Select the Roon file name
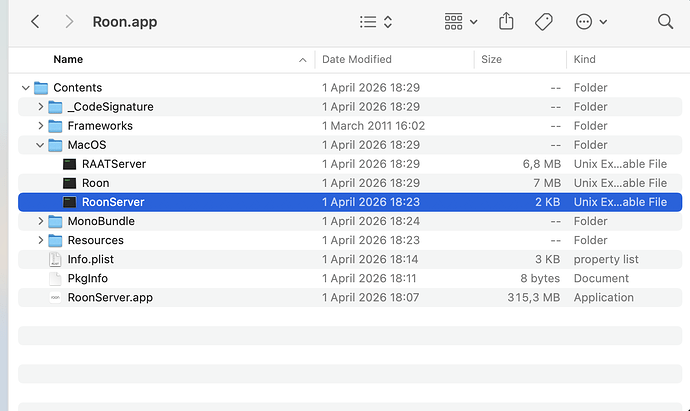690x411 pixels. [95, 183]
